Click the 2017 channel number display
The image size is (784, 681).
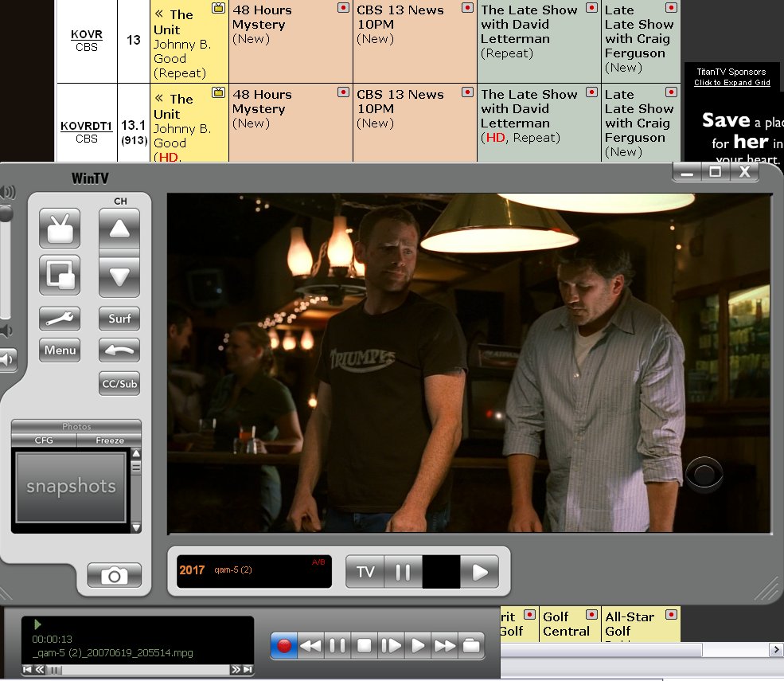click(x=192, y=570)
